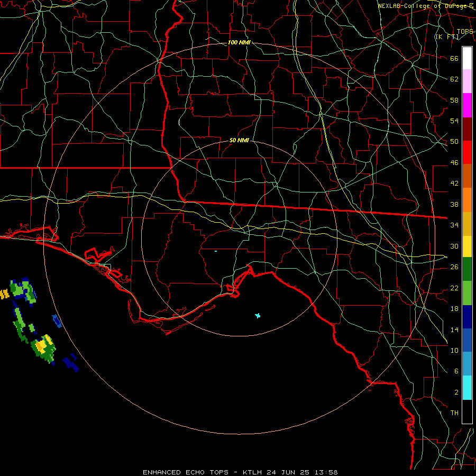Click the white swatch of the tops scale
This screenshot has height=476, width=476.
(467, 58)
